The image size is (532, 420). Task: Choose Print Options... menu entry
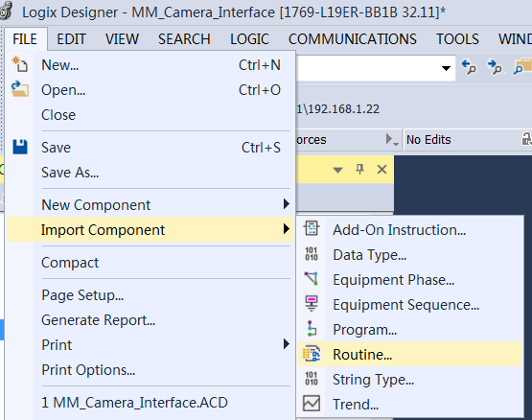tap(150, 370)
